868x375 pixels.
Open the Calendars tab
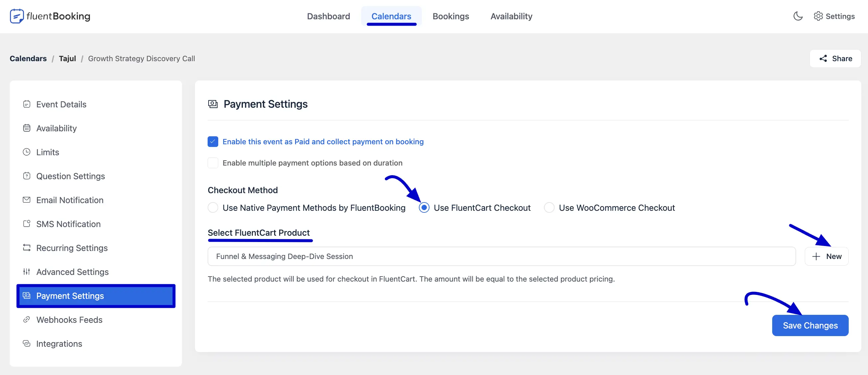[391, 16]
